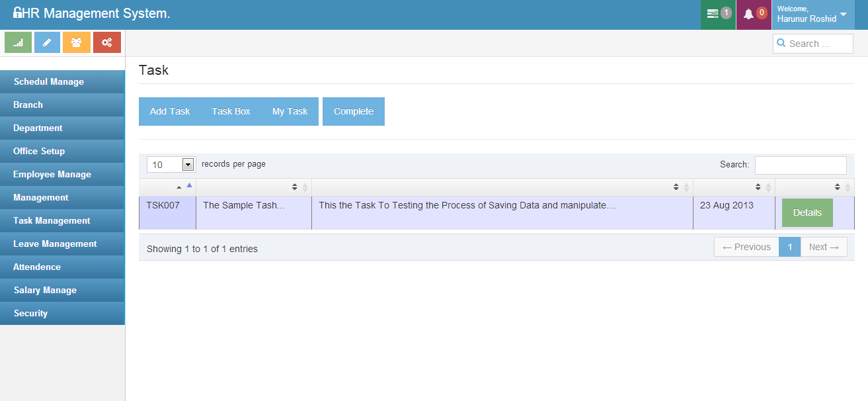The height and width of the screenshot is (401, 868).
Task: Focus the table Search input field
Action: pos(800,165)
